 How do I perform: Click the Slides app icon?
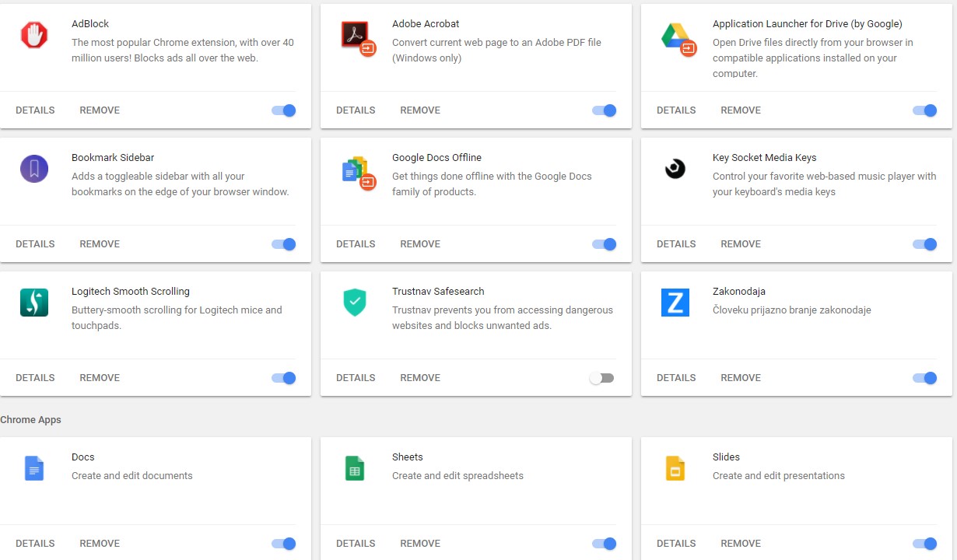pos(675,468)
